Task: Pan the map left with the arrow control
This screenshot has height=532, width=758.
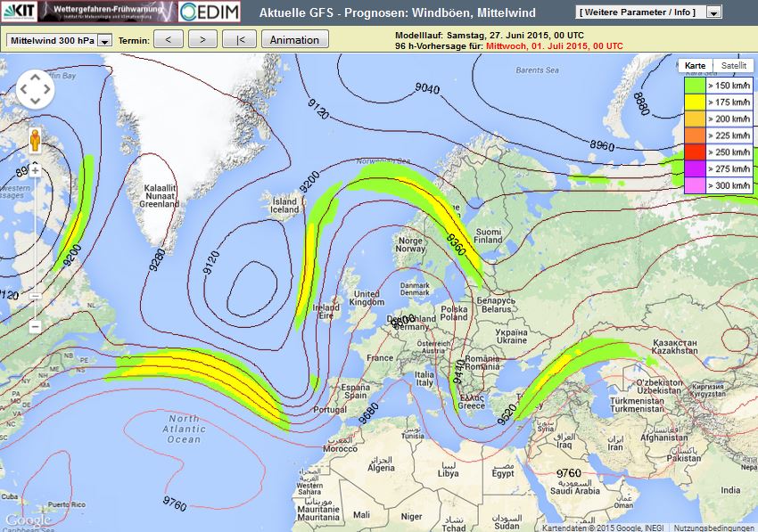Action: tap(24, 89)
